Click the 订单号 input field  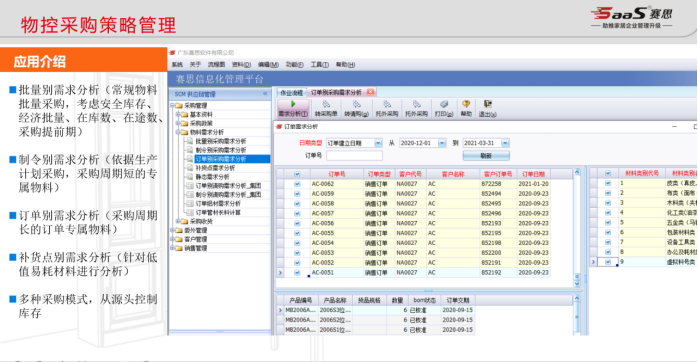pyautogui.click(x=354, y=155)
